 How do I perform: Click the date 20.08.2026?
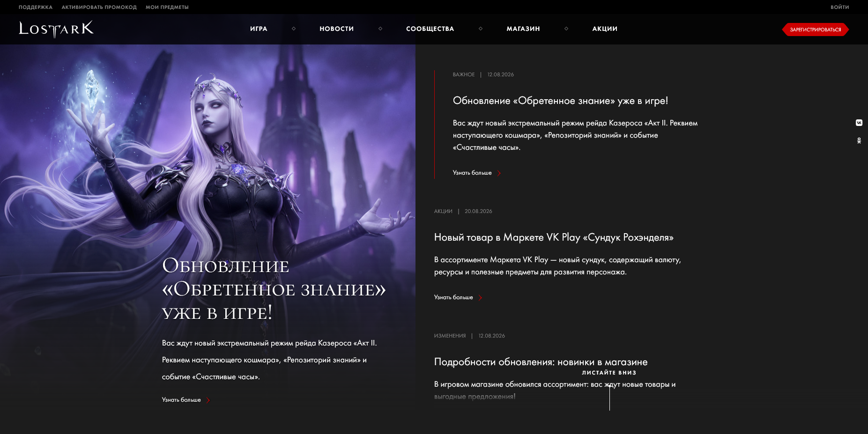pos(478,211)
